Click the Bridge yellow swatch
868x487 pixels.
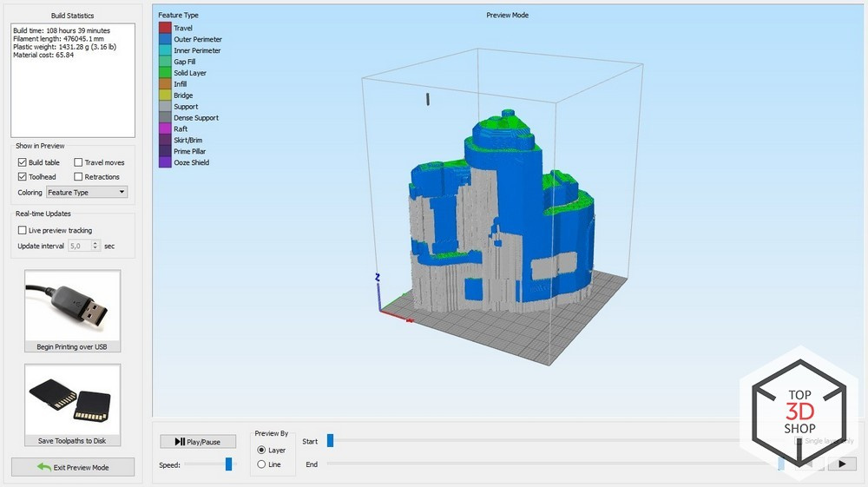point(165,95)
